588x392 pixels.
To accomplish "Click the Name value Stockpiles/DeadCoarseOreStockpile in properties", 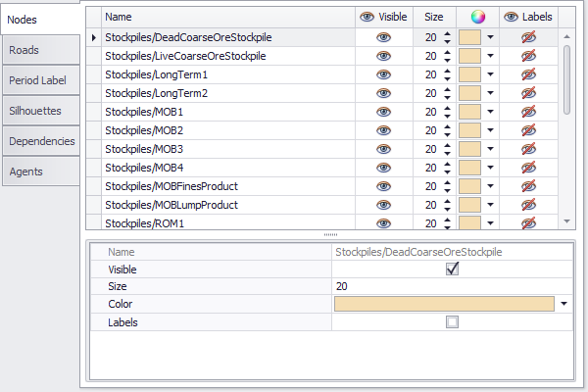I will coord(418,252).
